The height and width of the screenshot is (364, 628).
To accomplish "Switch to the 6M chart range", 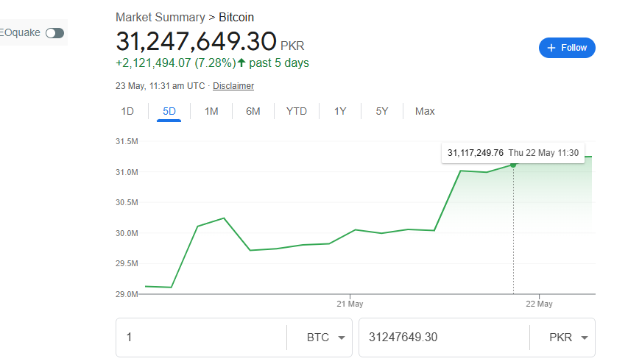I will (x=253, y=111).
